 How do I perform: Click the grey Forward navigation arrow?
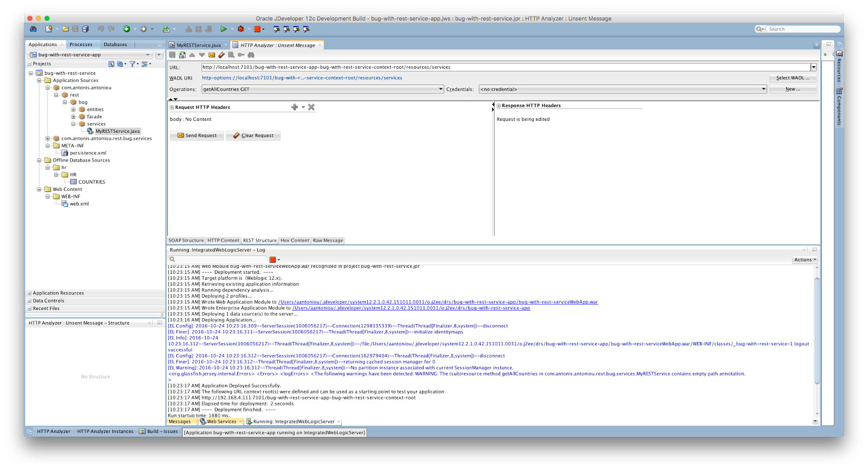(x=143, y=29)
